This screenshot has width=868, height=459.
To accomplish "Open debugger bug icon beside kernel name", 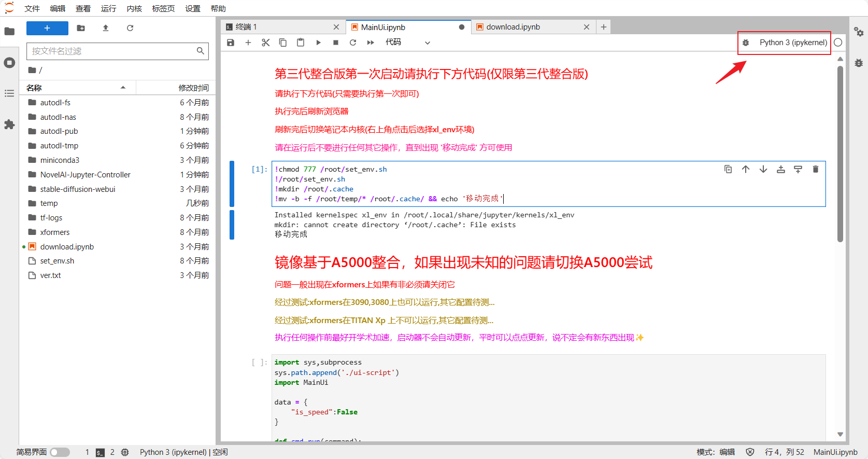I will (746, 43).
